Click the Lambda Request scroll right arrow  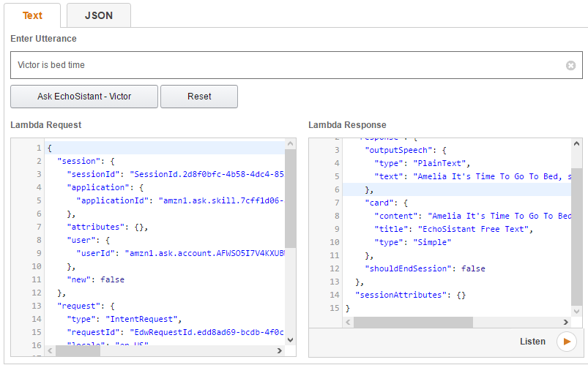click(x=280, y=351)
